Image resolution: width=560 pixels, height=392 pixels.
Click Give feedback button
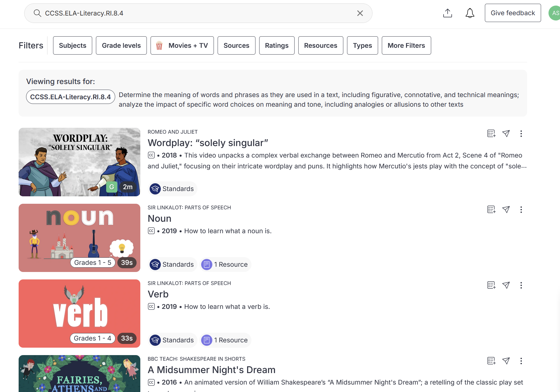click(513, 13)
